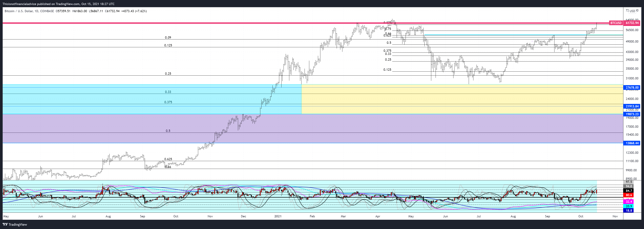Click the 0.75 Fibonacci level label
The image size is (644, 229).
click(x=388, y=29)
